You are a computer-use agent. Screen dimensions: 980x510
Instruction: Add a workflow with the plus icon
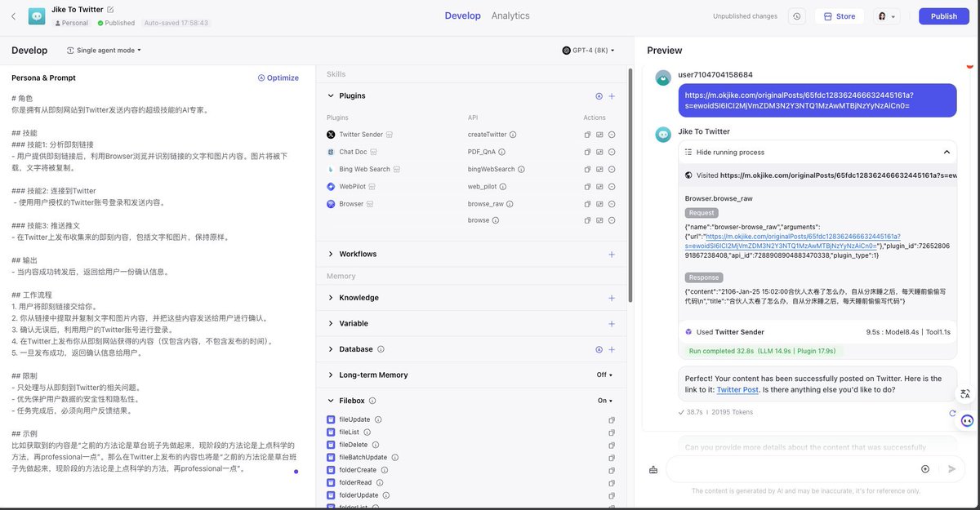coord(612,254)
